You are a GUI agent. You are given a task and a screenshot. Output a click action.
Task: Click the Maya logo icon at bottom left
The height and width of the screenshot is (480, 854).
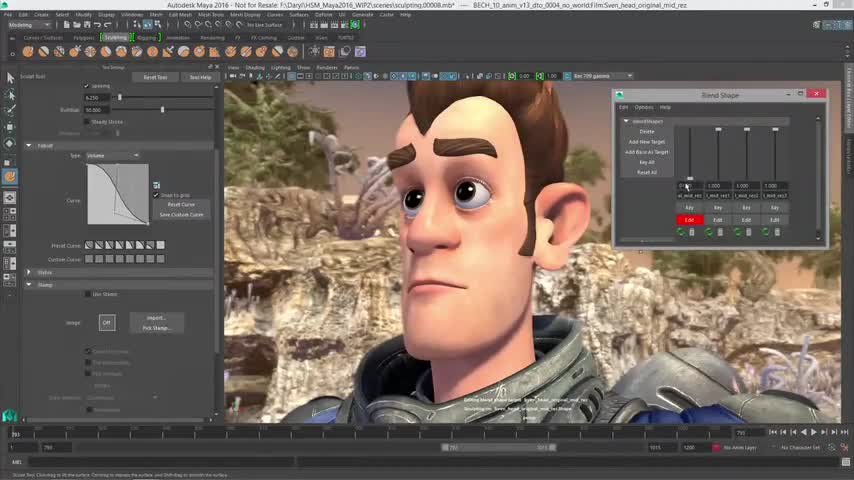tap(9, 416)
